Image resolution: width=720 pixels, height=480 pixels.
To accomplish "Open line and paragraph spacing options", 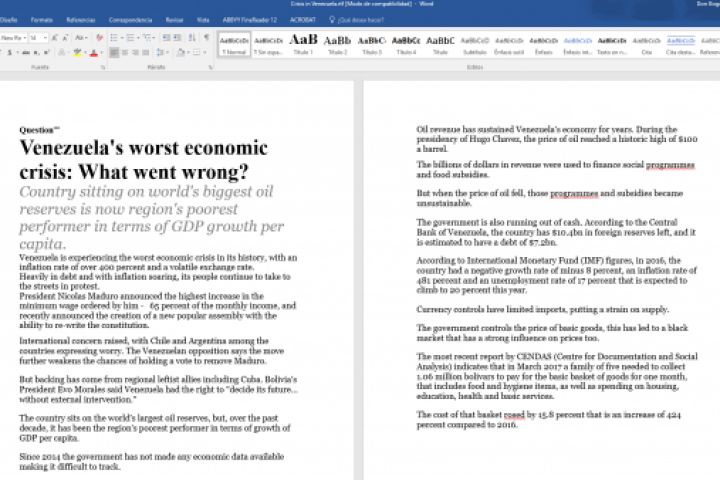I will (161, 53).
